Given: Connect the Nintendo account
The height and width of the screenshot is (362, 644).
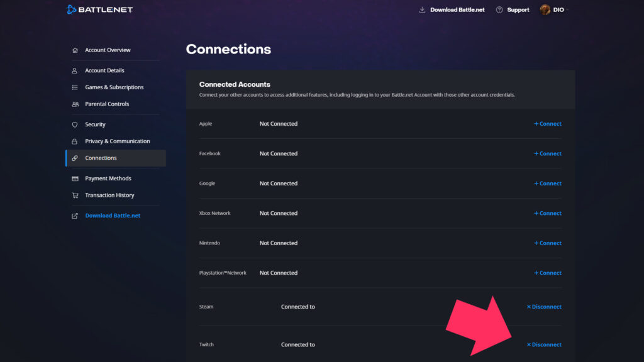Looking at the screenshot, I should (548, 243).
